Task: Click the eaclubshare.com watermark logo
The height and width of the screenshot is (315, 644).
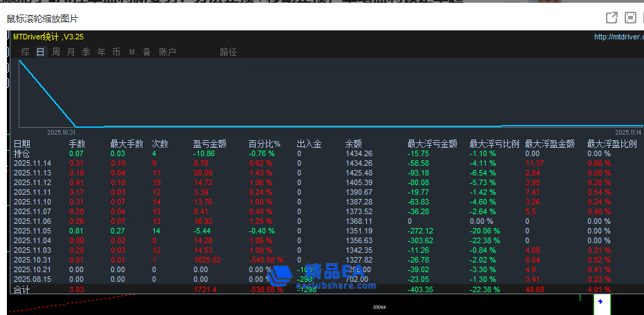Action: [325, 276]
